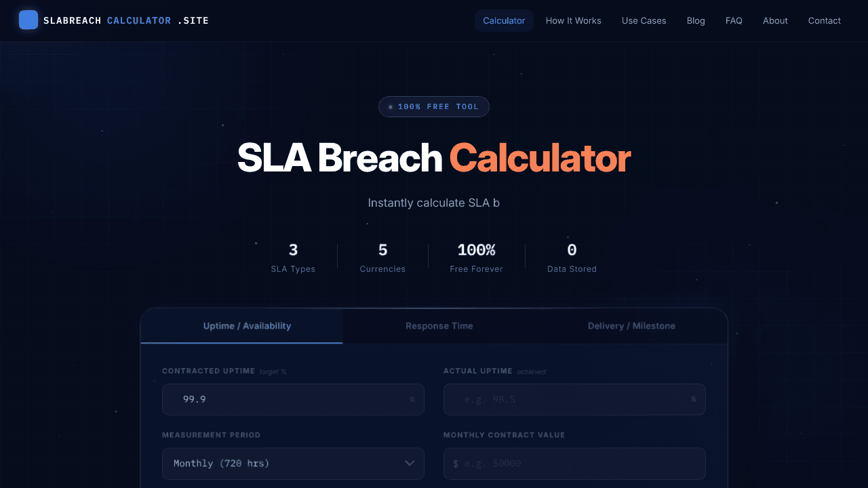868x488 pixels.
Task: Open the SLABREACH CALCULATOR .SITE home link
Action: tap(114, 20)
